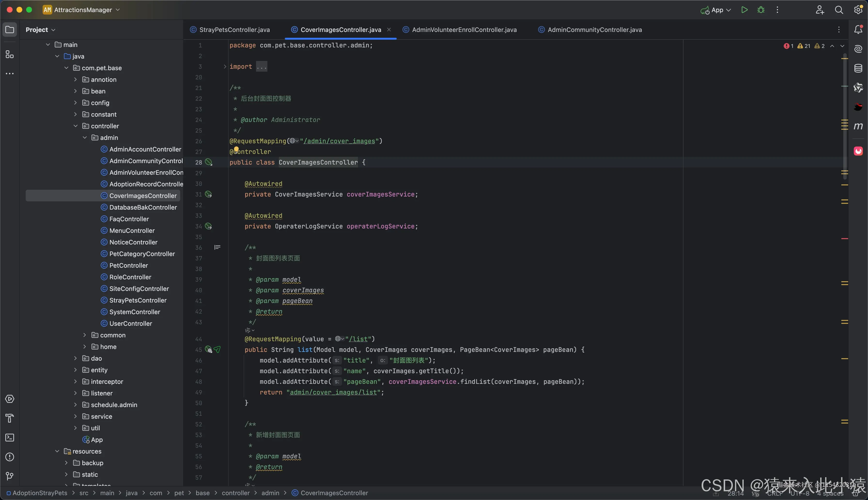Open the /admin/cover_images URL mapping link
The image size is (868, 500).
click(x=339, y=141)
